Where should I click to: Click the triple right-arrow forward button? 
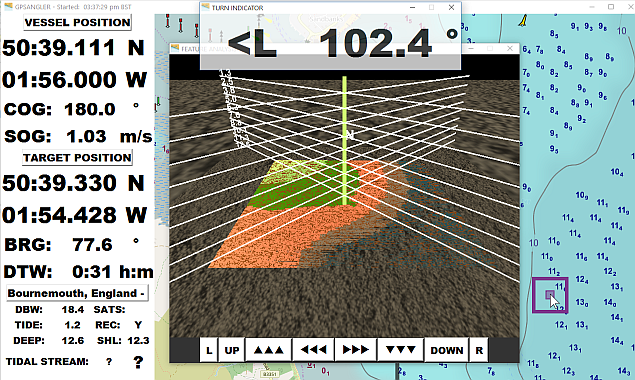click(x=356, y=350)
